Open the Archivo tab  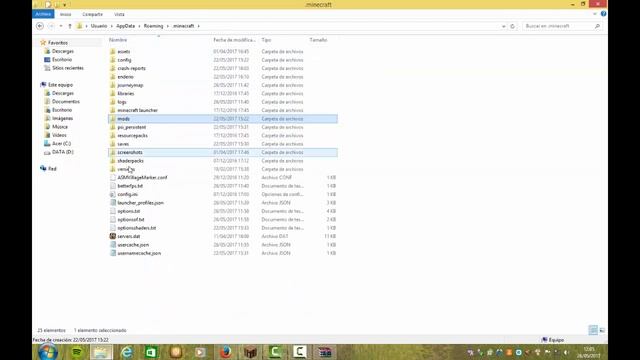(43, 14)
